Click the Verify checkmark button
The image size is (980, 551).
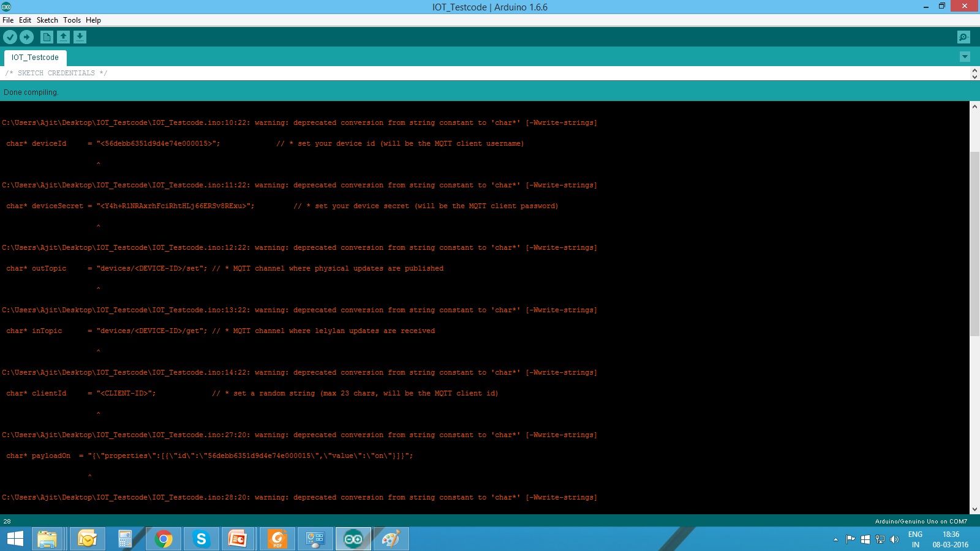(10, 37)
